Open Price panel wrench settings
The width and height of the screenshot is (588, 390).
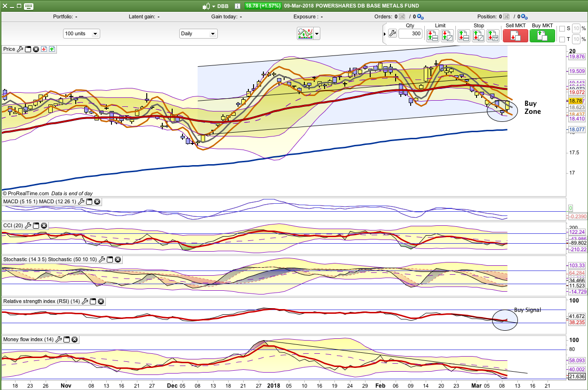pos(20,49)
